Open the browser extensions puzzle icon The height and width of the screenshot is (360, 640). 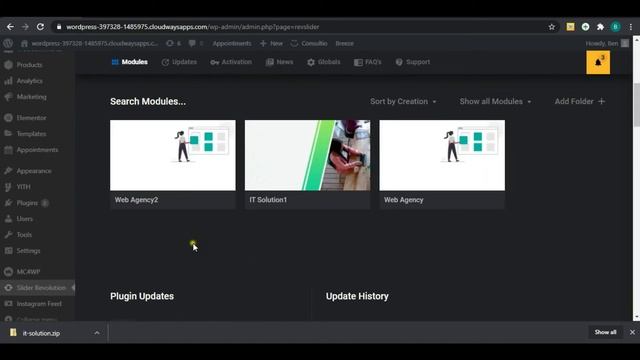pos(600,27)
